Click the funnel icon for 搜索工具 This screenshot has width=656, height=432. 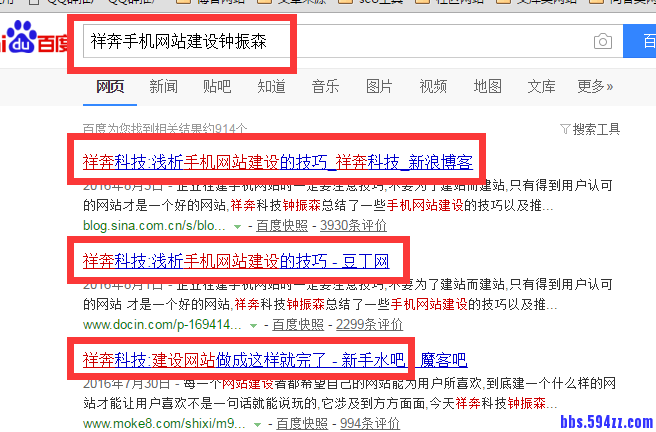[565, 129]
